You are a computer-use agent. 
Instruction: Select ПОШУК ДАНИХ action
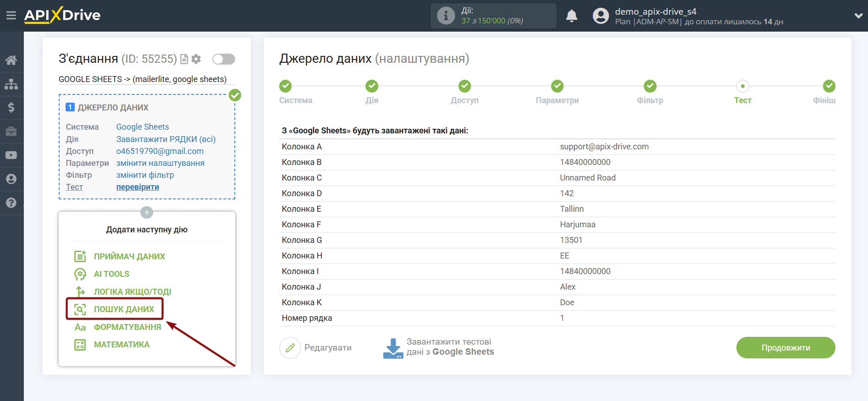click(124, 309)
